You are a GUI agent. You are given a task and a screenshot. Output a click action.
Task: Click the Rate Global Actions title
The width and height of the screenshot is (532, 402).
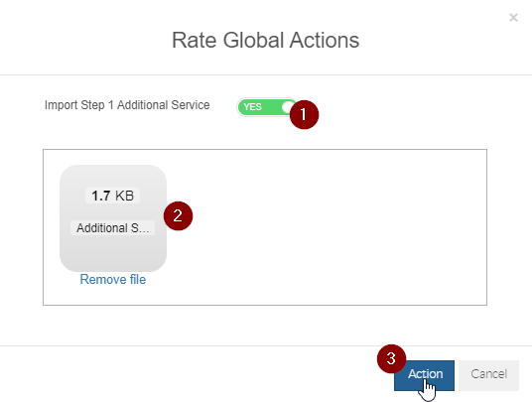tap(265, 40)
